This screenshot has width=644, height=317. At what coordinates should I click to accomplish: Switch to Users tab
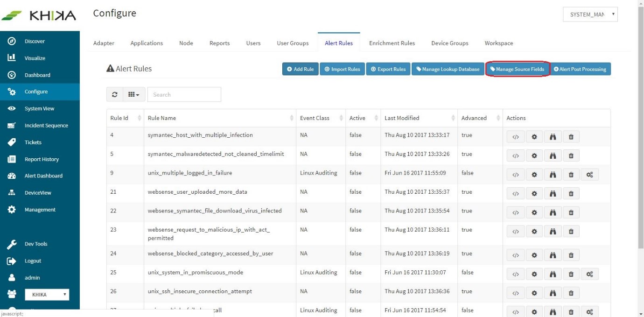click(253, 43)
